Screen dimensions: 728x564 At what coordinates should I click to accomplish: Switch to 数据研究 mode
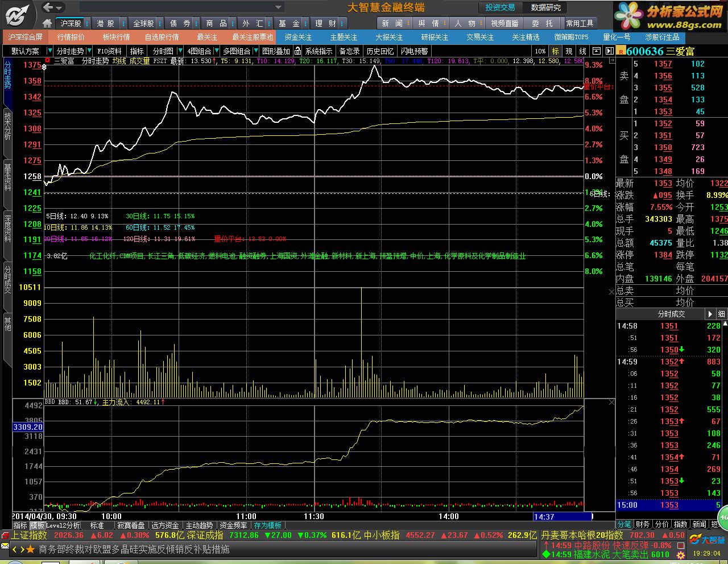[545, 7]
